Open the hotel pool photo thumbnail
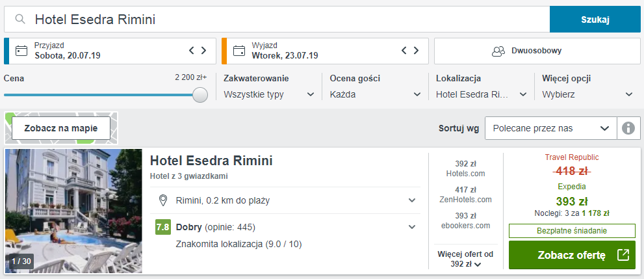 pyautogui.click(x=73, y=211)
